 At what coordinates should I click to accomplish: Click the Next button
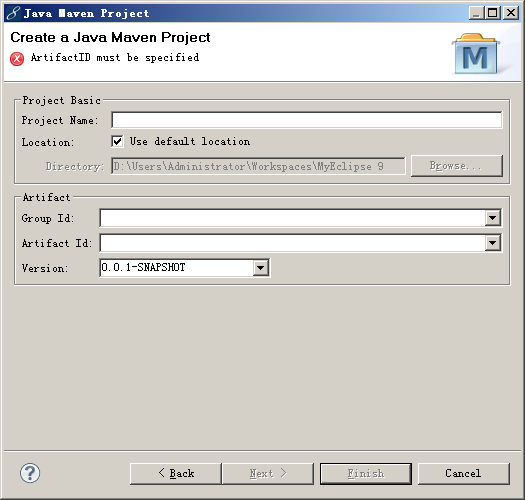point(268,474)
